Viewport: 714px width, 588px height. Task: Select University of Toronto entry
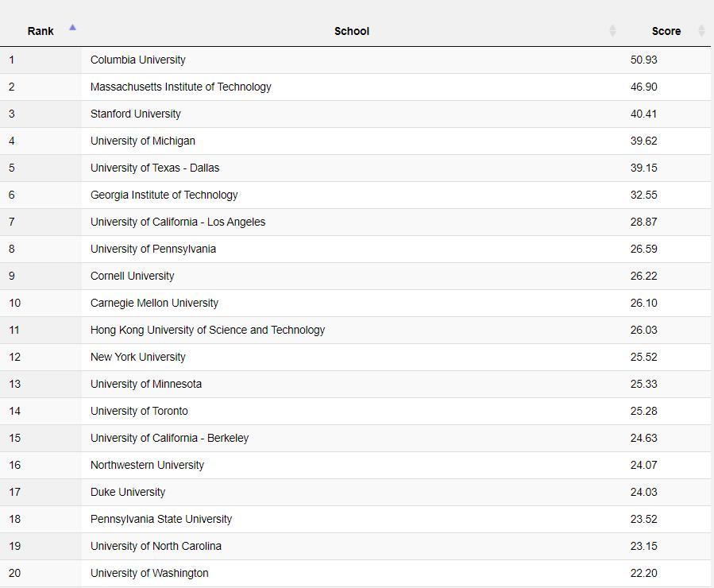pyautogui.click(x=139, y=411)
